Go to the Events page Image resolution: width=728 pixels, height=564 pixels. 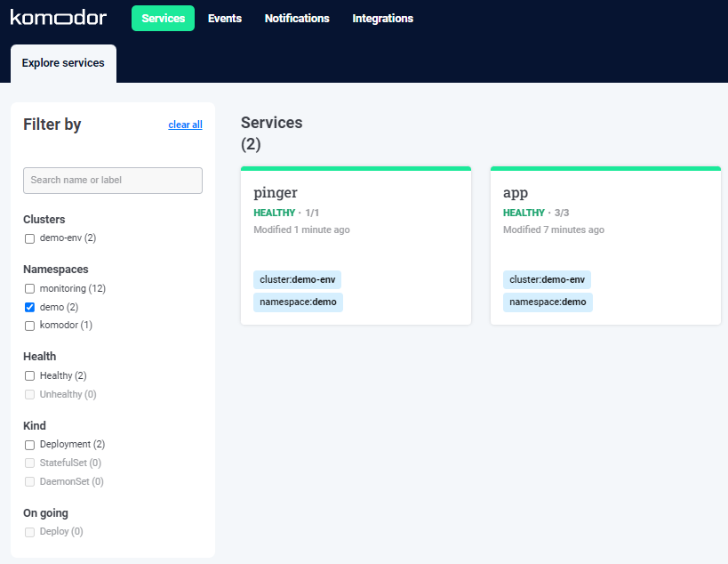click(x=225, y=18)
